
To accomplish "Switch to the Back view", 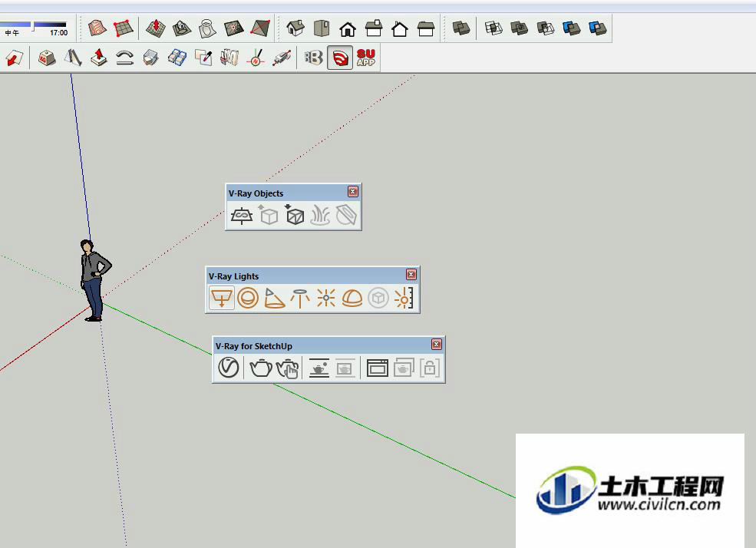I will click(400, 29).
